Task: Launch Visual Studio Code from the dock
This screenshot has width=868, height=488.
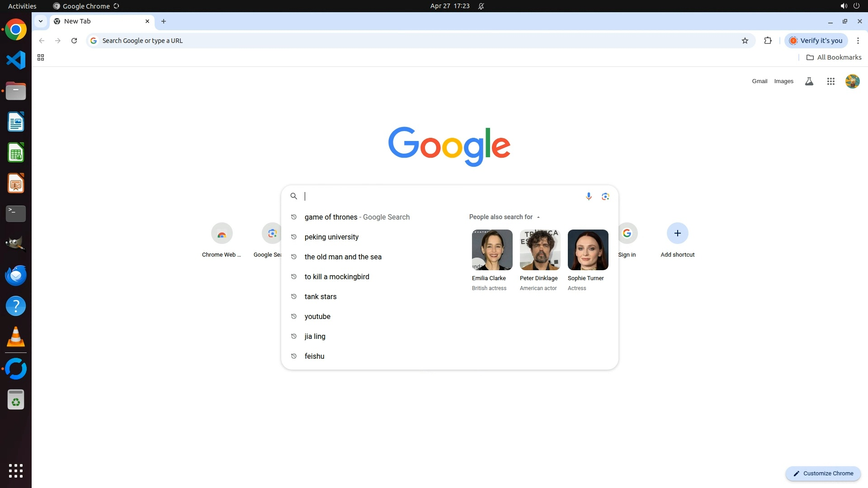Action: point(16,60)
